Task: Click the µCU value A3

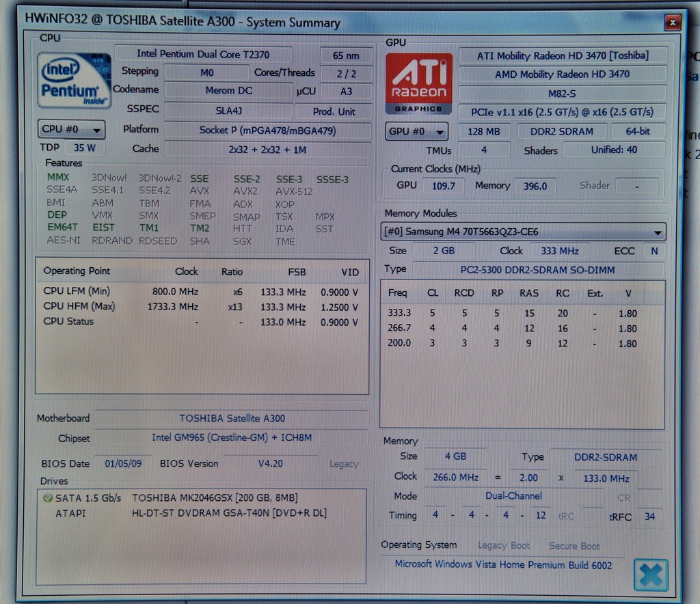Action: (347, 92)
